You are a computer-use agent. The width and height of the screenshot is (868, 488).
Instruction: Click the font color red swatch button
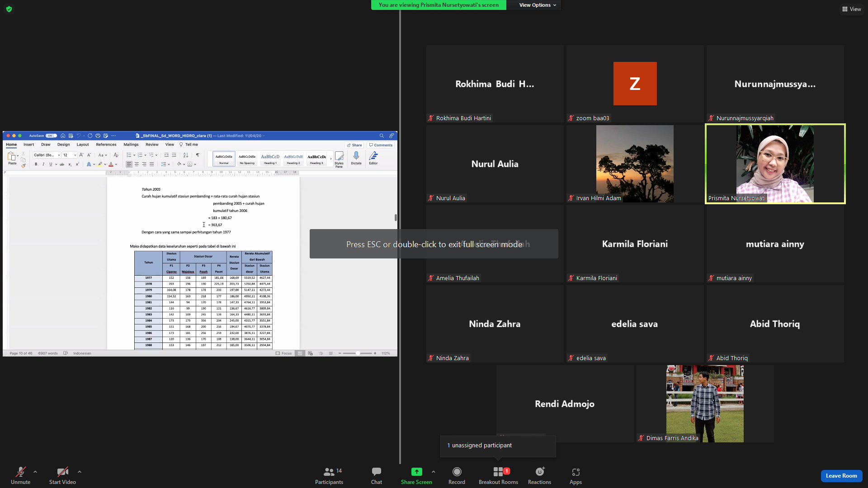coord(111,164)
